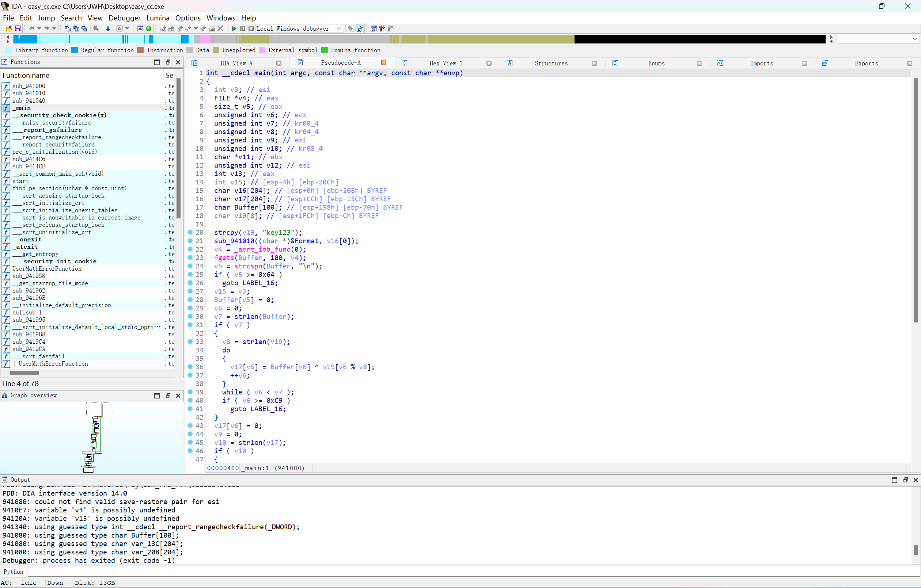This screenshot has height=588, width=921.
Task: Switch to the Exports tab
Action: [866, 63]
